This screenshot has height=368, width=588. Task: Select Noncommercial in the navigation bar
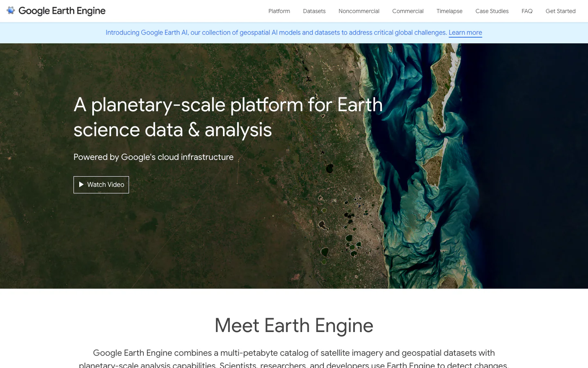point(359,11)
